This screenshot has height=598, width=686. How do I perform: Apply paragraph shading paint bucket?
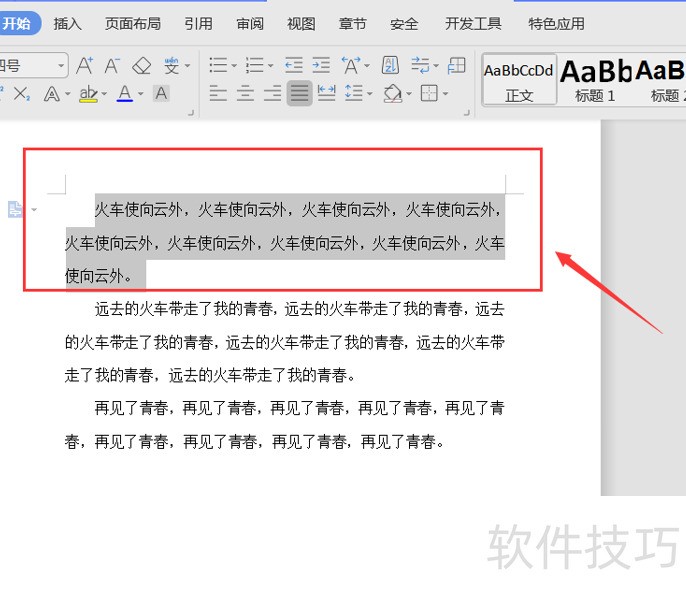pos(393,93)
